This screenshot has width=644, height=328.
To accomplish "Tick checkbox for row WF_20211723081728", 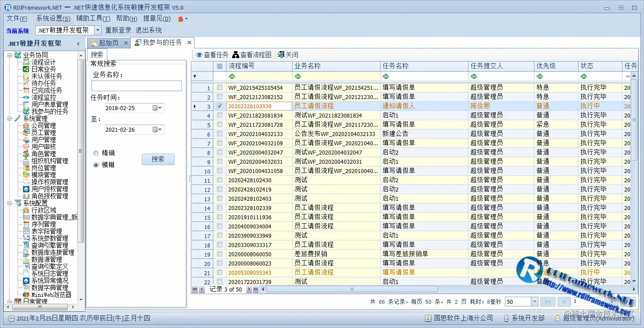I will click(x=220, y=125).
